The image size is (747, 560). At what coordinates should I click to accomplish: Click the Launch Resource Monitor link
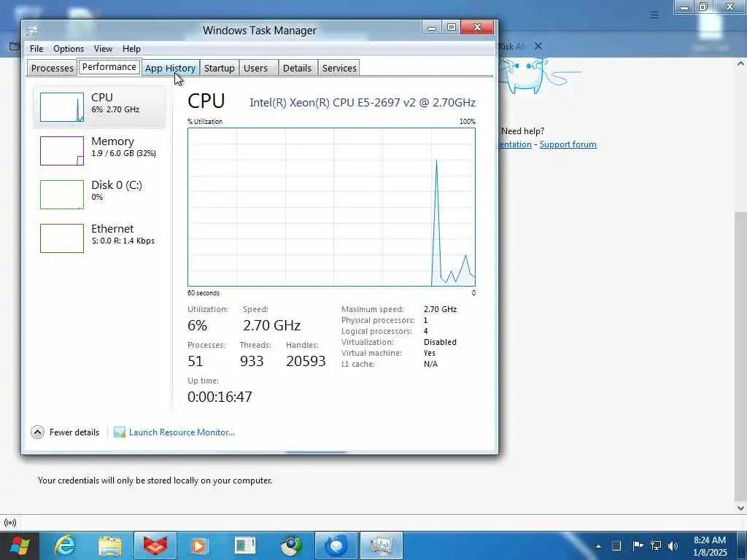pyautogui.click(x=182, y=432)
